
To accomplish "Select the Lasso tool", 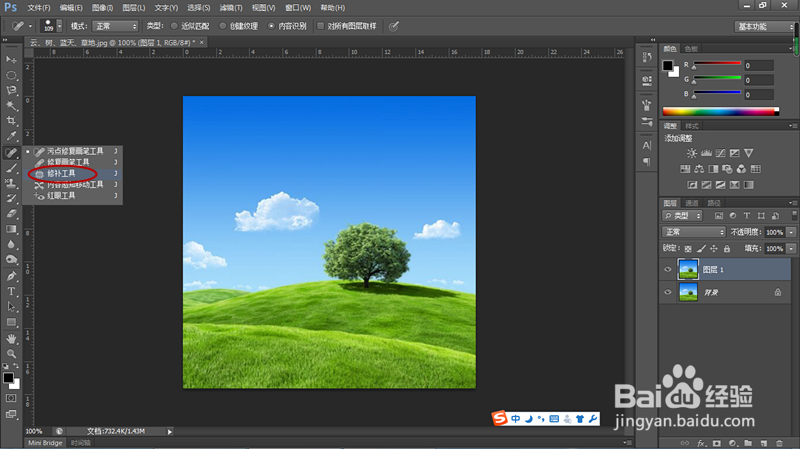I will point(11,91).
